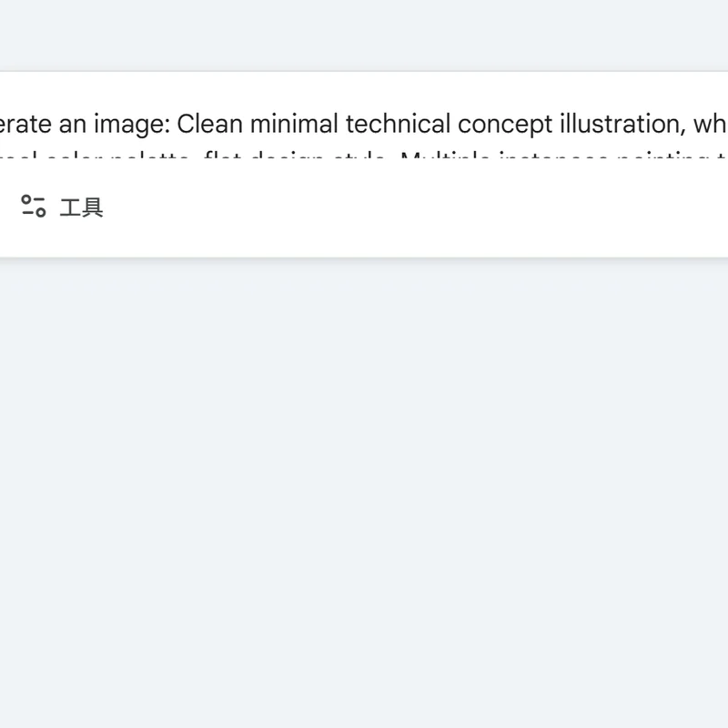Click the bottom edge of the prompt card

tap(364, 256)
